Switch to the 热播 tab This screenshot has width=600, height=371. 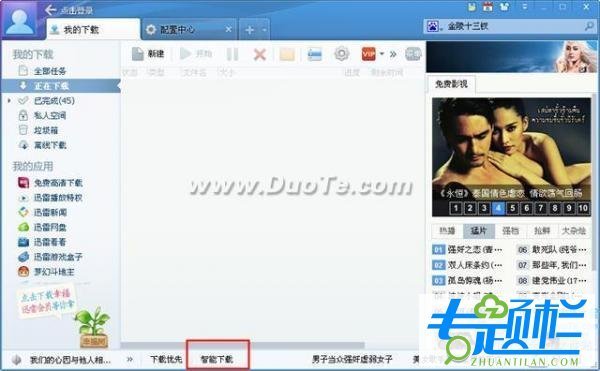coord(447,231)
